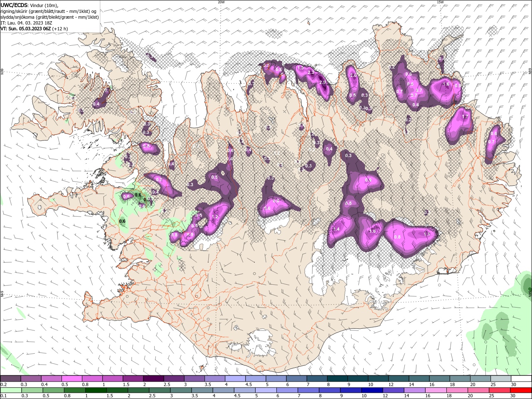Click the 1.7 snowfall value in the east

(465, 117)
